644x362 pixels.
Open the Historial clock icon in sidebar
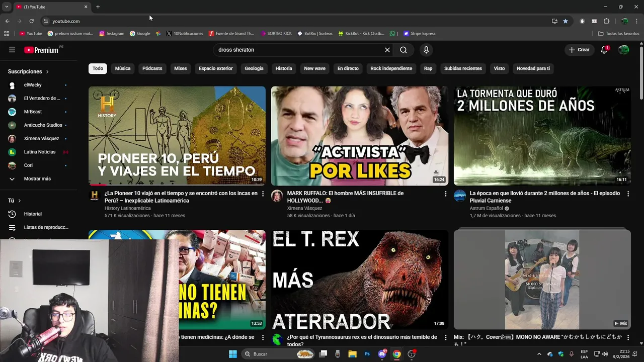pos(13,214)
